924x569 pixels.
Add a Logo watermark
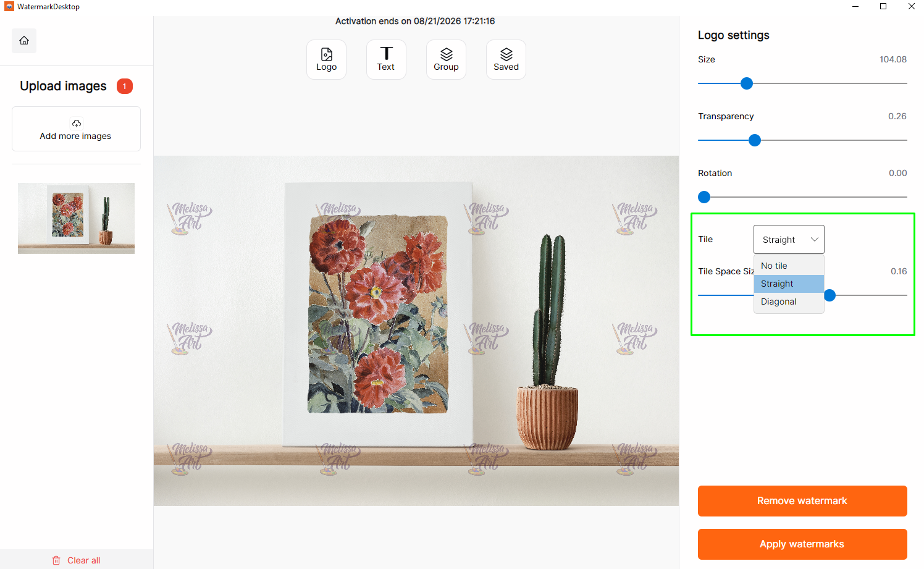tap(326, 59)
